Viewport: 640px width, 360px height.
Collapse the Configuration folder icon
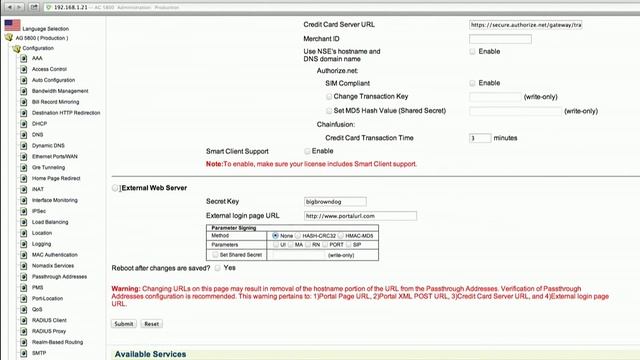tap(17, 49)
